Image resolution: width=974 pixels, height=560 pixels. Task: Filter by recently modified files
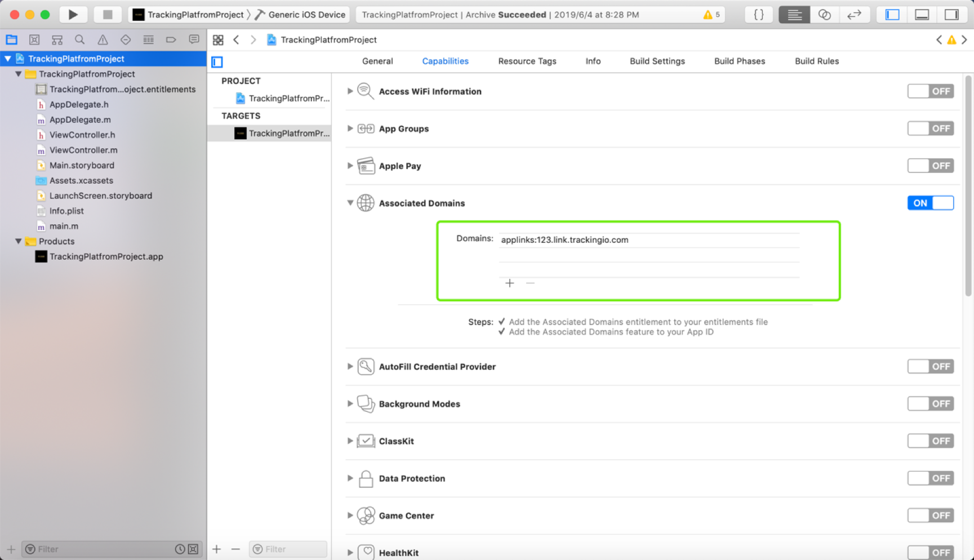click(x=180, y=549)
